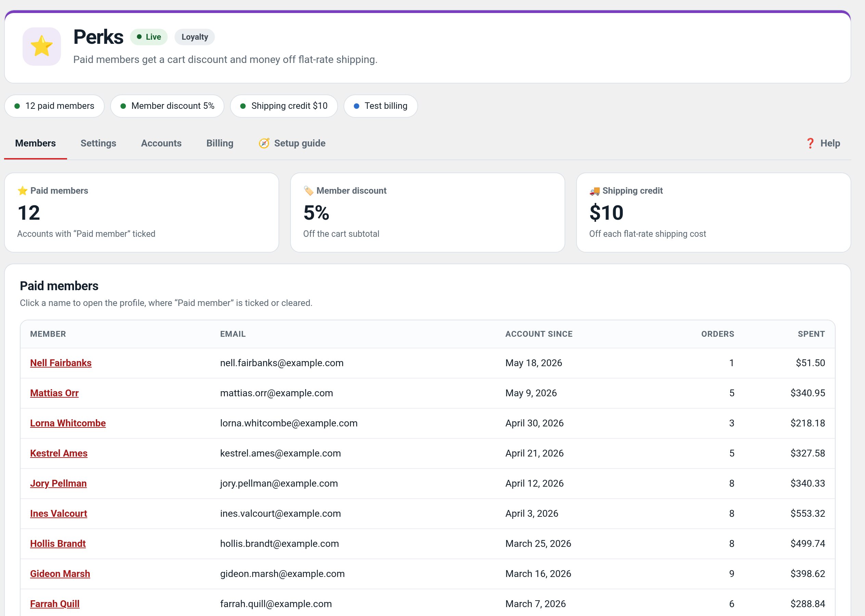Click the red question mark Help icon
Viewport: 865px width, 616px height.
pyautogui.click(x=810, y=143)
